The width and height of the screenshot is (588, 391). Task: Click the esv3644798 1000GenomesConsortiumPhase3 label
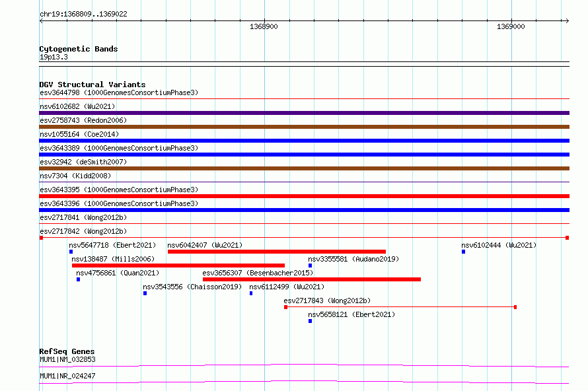coord(119,92)
